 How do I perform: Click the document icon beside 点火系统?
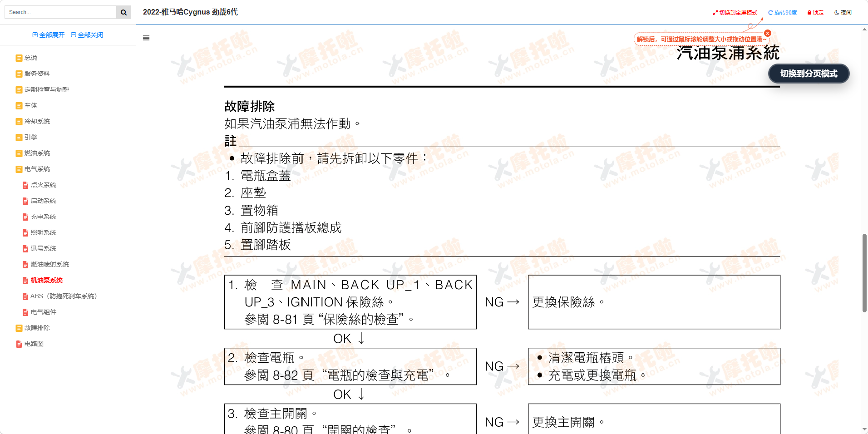(x=25, y=185)
